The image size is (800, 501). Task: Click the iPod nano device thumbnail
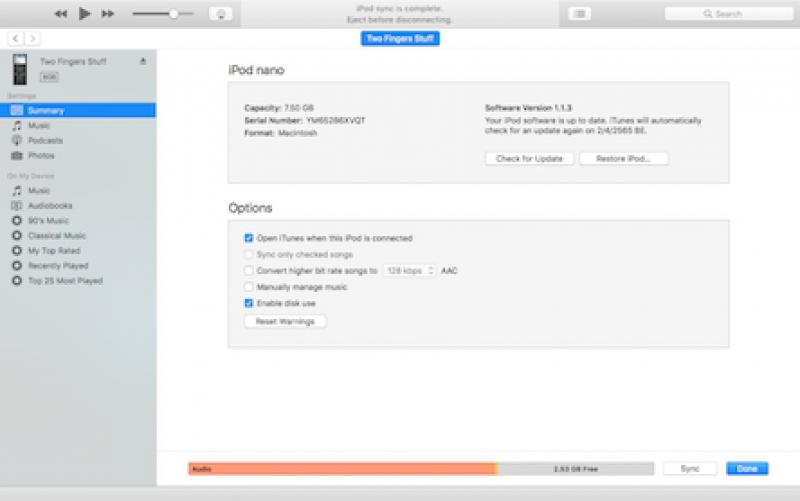pos(20,69)
